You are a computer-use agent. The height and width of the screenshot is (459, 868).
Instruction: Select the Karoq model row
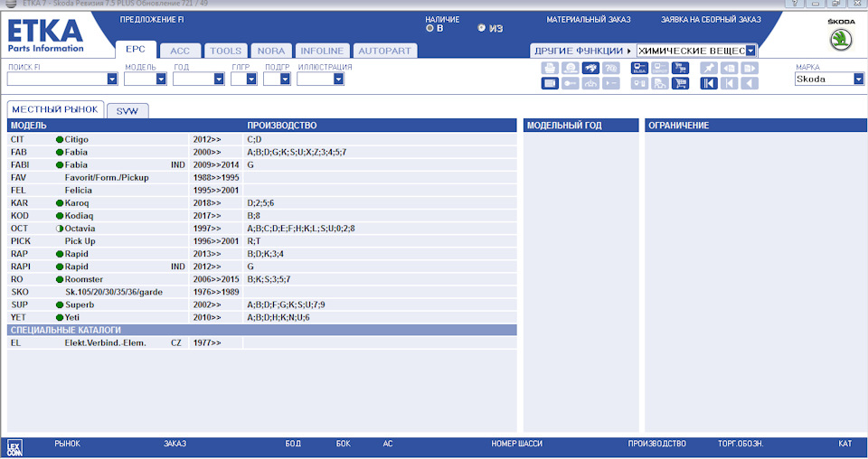click(262, 203)
